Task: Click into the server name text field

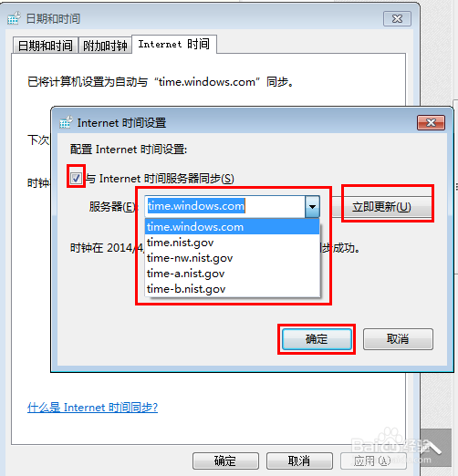Action: pos(224,206)
